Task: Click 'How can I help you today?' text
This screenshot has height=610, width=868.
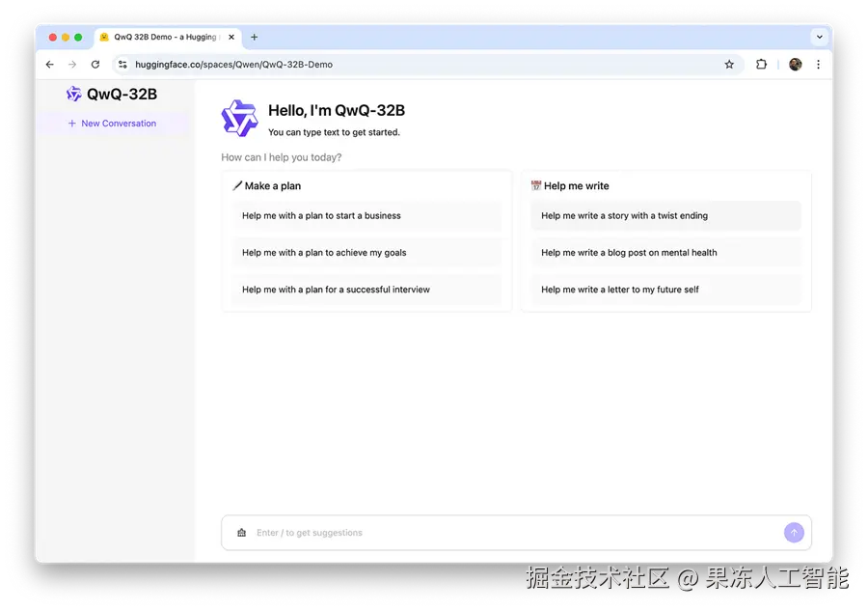Action: click(x=282, y=157)
